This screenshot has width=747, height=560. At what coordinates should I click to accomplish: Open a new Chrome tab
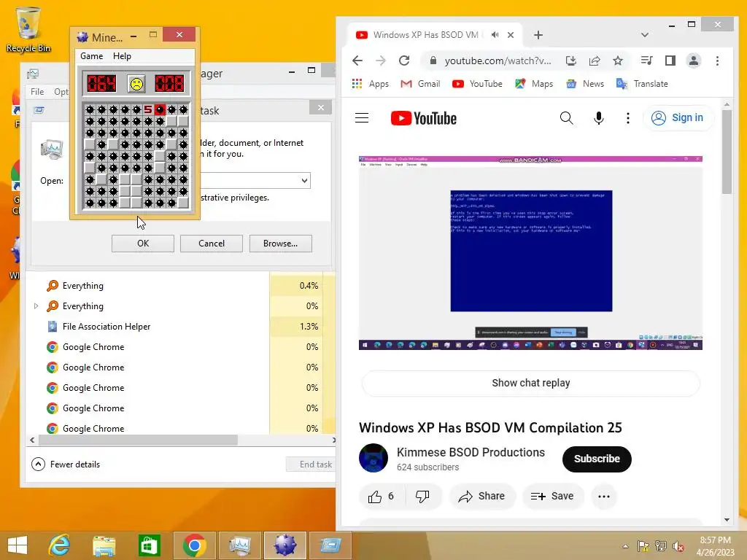click(538, 35)
